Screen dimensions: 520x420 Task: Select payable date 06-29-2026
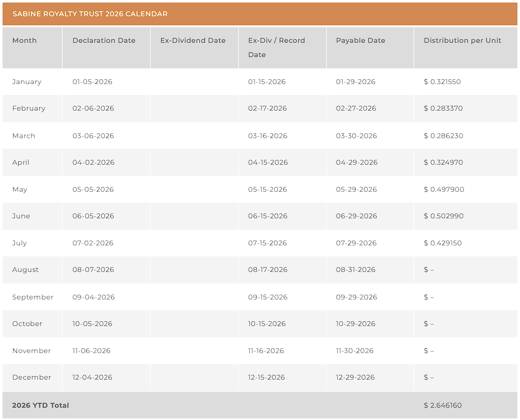(357, 216)
